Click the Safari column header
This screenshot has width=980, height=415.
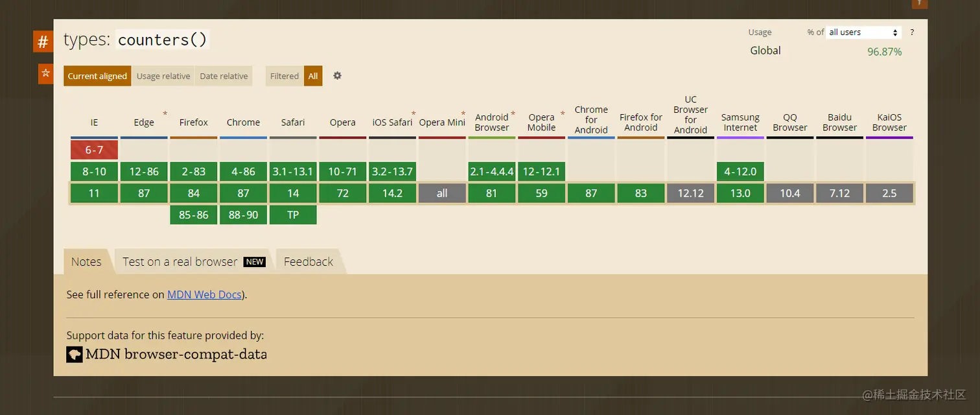pos(293,123)
